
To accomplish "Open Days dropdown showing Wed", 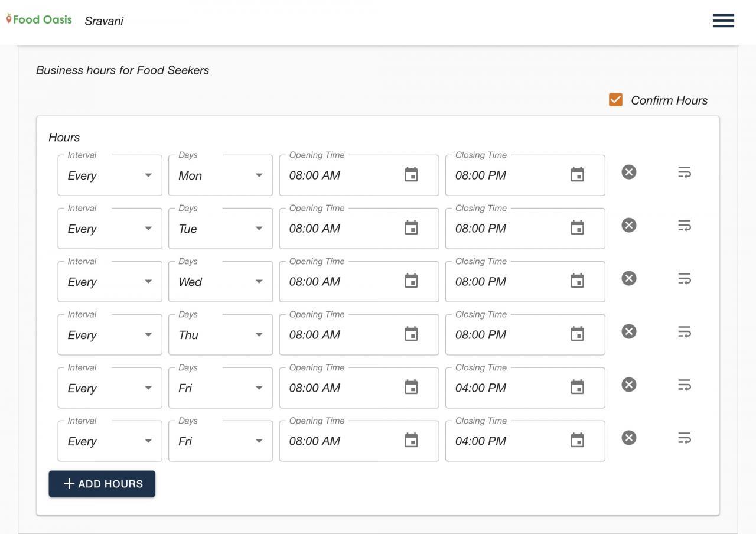I will tap(220, 282).
